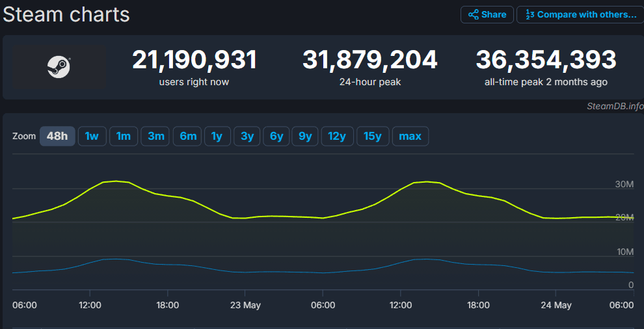Viewport: 644px width, 329px height.
Task: Click the 21,190,931 users right now figure
Action: [195, 60]
